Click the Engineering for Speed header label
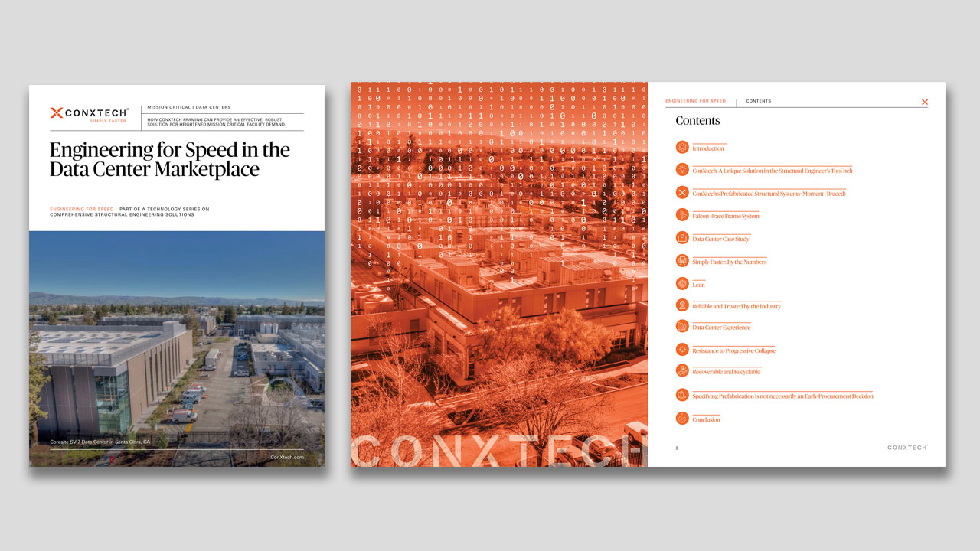 point(695,101)
